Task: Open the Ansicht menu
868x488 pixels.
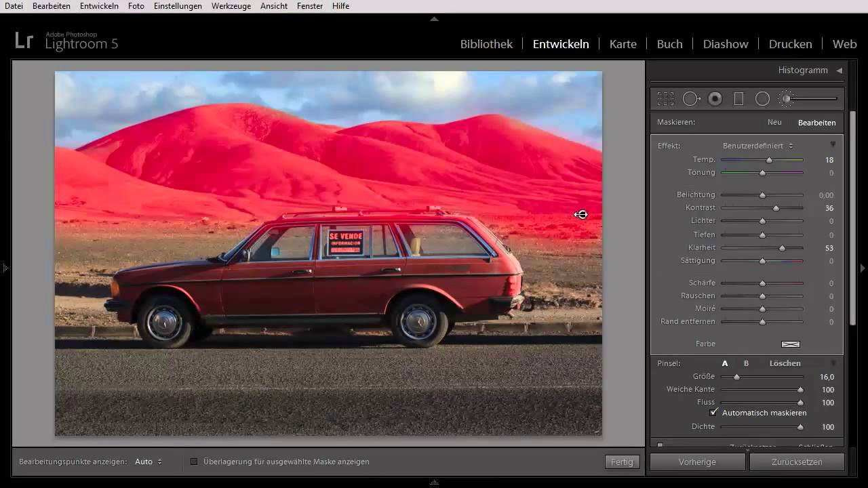Action: tap(274, 6)
